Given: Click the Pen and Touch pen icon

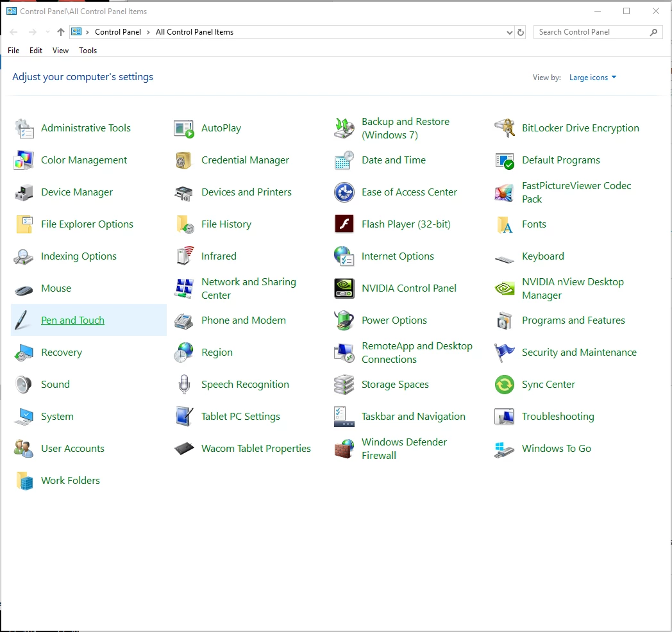Looking at the screenshot, I should pos(21,320).
